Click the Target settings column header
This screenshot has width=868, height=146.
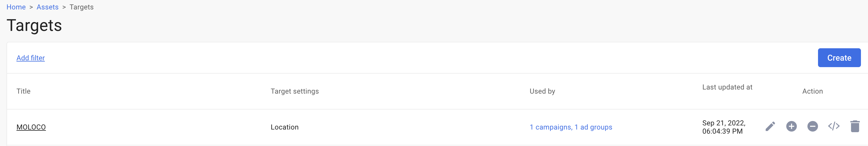(295, 91)
